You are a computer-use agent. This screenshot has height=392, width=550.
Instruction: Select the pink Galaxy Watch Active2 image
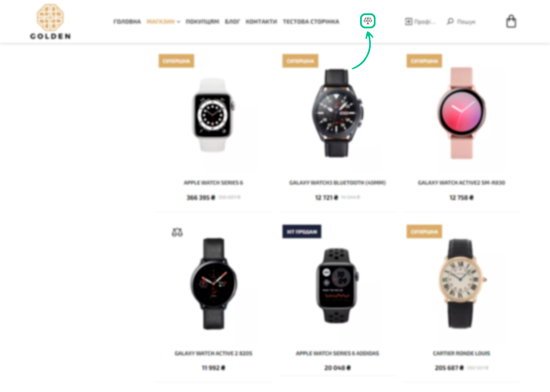point(461,113)
